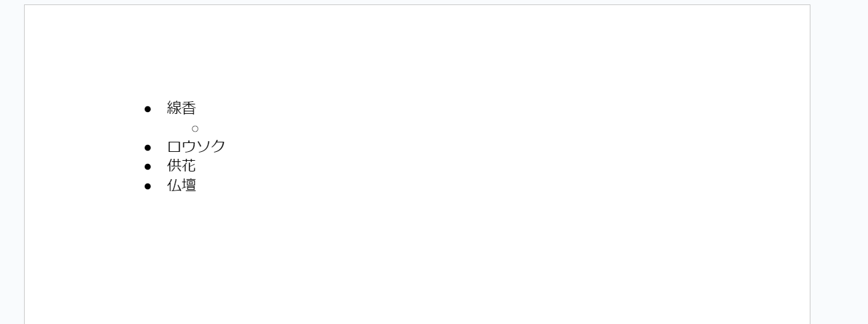Click the 仏壇 list item text

[182, 186]
